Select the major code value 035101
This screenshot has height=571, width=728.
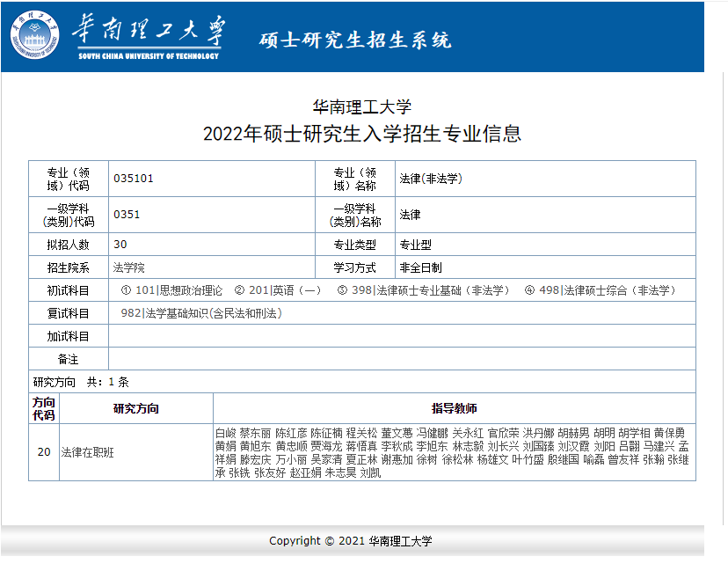(134, 179)
